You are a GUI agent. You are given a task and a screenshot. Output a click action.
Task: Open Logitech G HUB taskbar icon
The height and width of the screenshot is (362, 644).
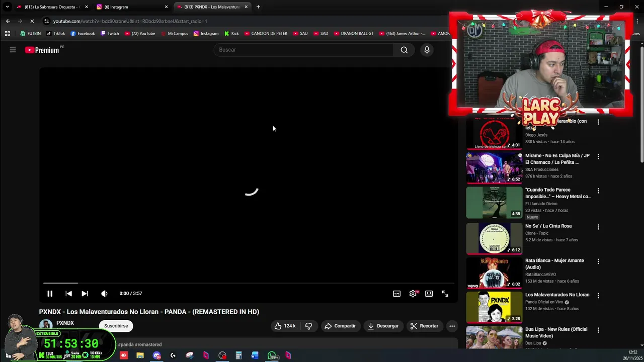pos(173,355)
